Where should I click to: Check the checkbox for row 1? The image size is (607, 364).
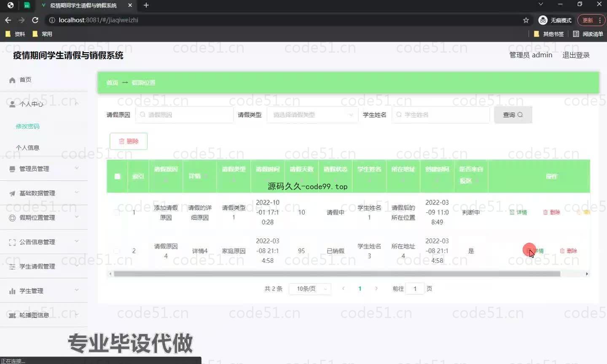[117, 212]
